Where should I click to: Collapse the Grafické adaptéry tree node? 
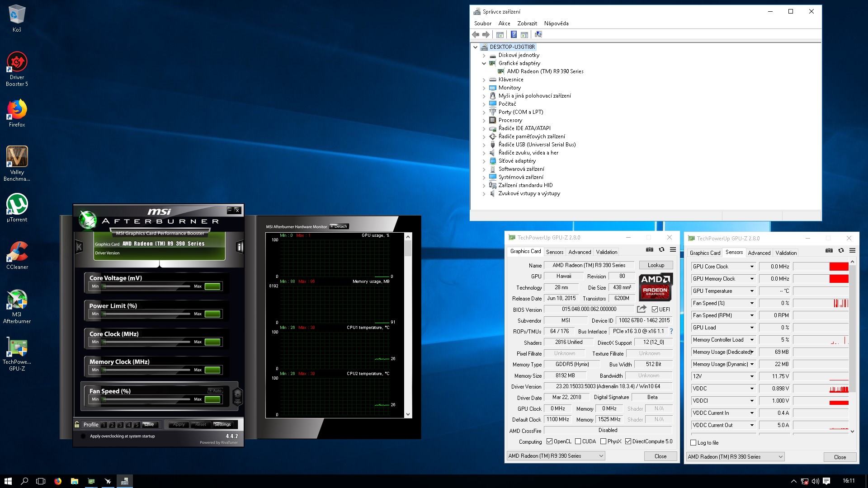tap(484, 63)
